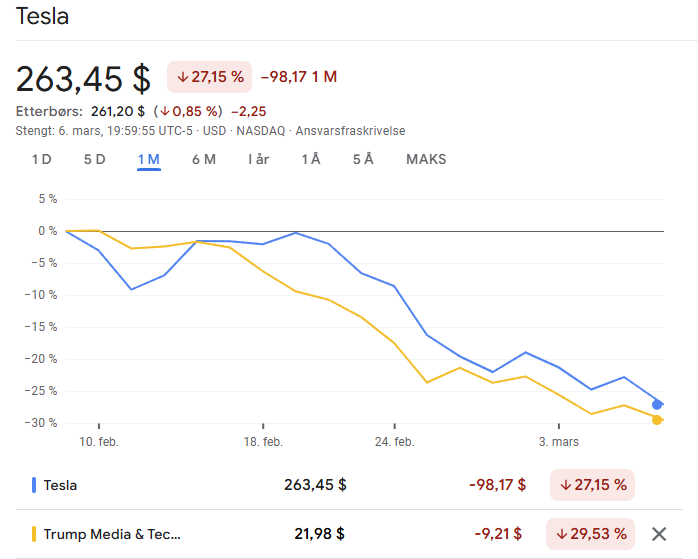The height and width of the screenshot is (559, 698).
Task: Click the blue endpoint dot on chart
Action: 657,405
